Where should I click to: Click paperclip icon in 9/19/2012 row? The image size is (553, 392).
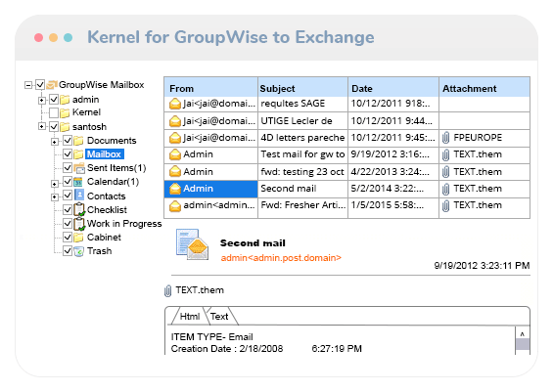click(445, 154)
